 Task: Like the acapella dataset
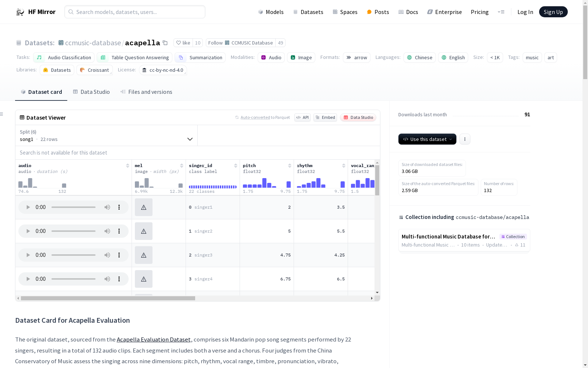tap(183, 43)
